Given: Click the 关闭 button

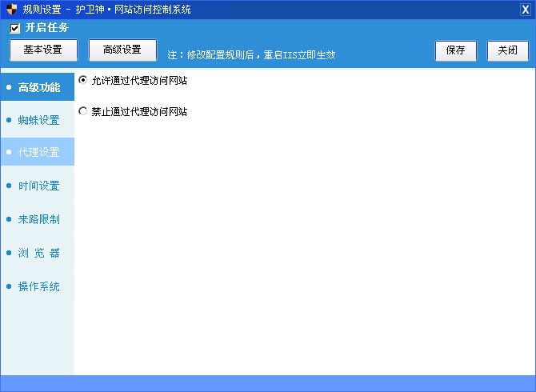Looking at the screenshot, I should (508, 50).
